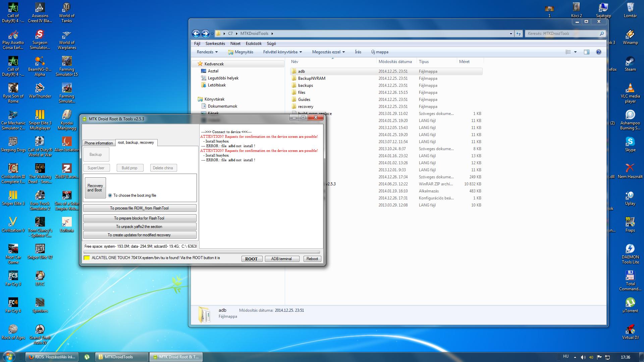Click taskbar volume speaker icon
Screen dimensions: 644x362
click(x=583, y=357)
